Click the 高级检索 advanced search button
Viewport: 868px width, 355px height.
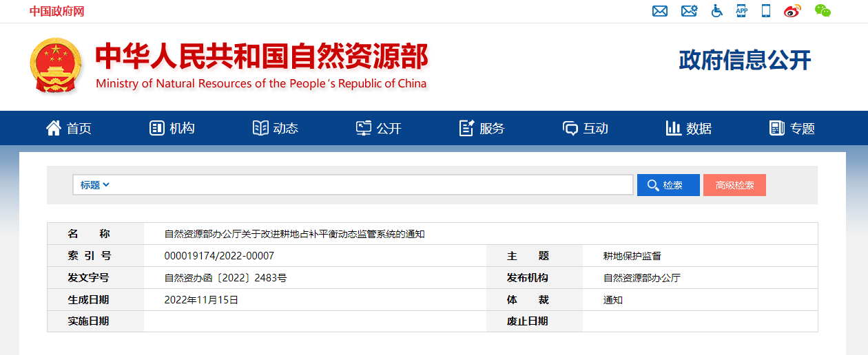(x=734, y=185)
